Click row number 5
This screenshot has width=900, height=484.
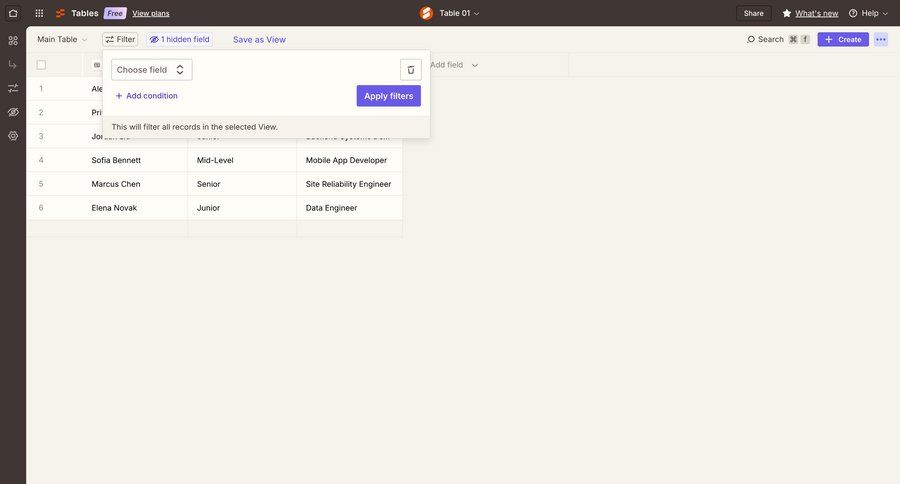pos(41,184)
